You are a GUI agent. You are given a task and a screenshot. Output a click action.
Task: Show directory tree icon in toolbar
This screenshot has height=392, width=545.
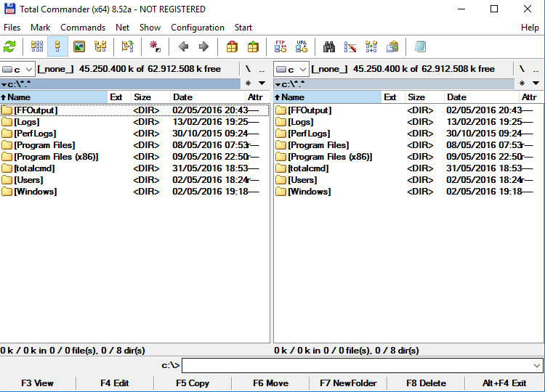click(100, 46)
